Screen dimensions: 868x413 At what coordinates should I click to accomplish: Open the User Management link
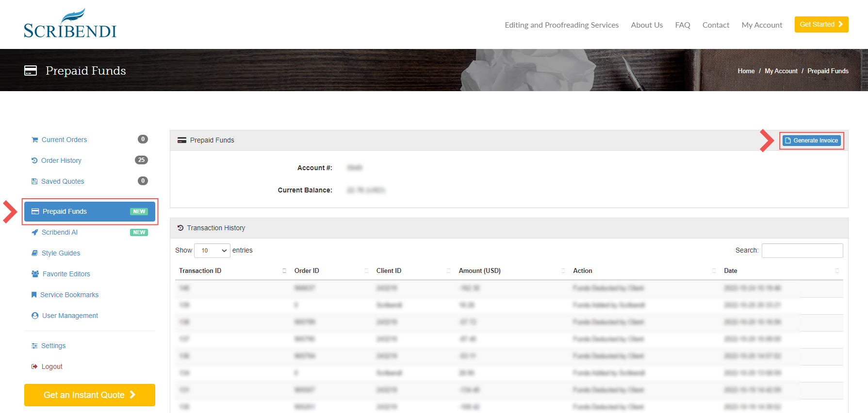pos(70,316)
